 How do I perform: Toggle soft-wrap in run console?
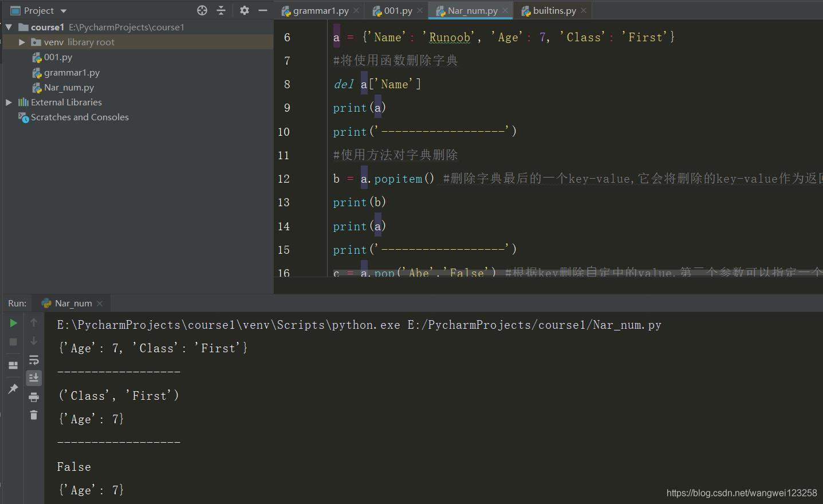point(34,360)
